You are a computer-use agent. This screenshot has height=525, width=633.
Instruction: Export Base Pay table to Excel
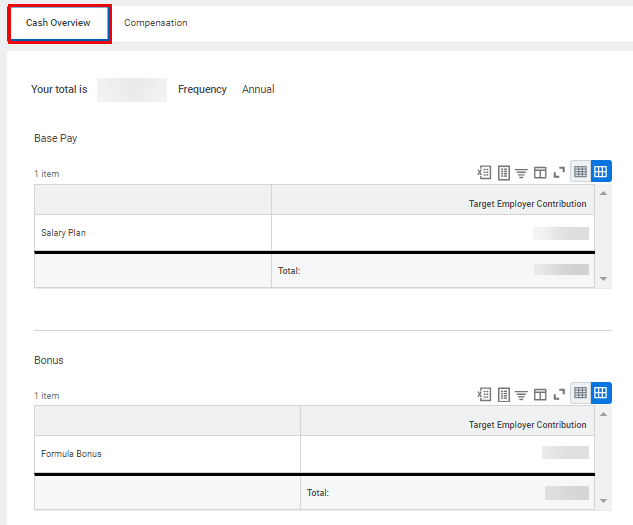pos(485,172)
